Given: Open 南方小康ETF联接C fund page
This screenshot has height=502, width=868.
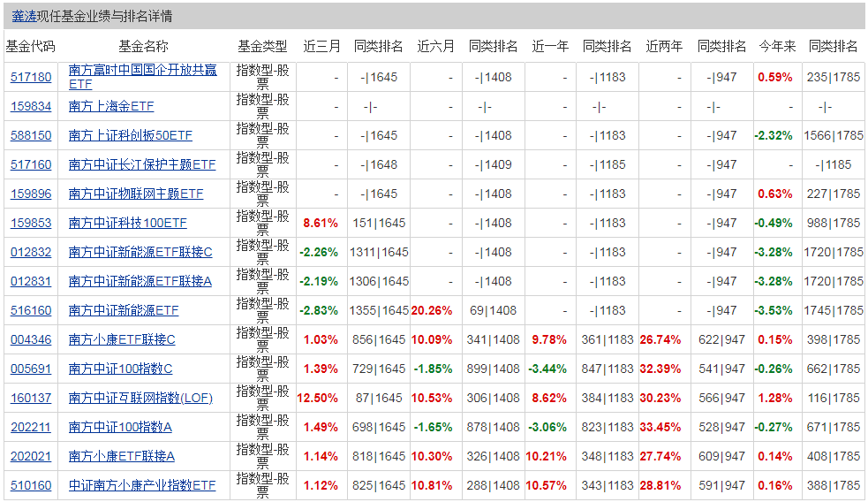Looking at the screenshot, I should click(122, 339).
